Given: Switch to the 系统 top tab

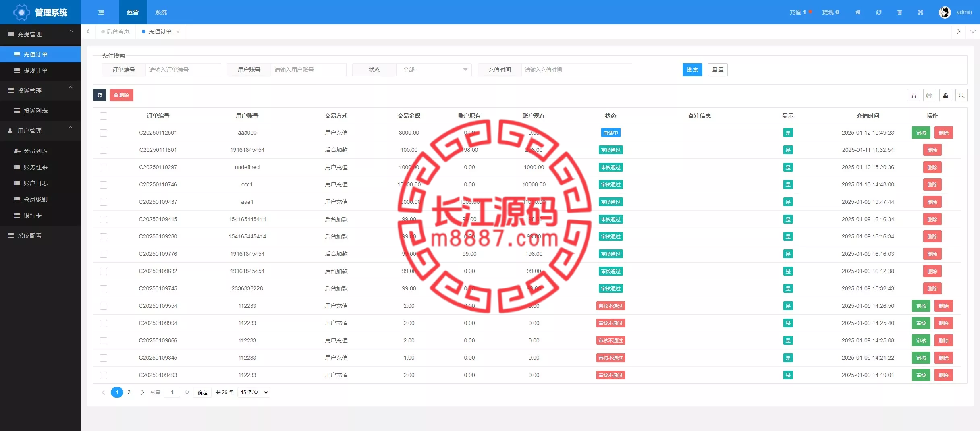Looking at the screenshot, I should click(161, 12).
